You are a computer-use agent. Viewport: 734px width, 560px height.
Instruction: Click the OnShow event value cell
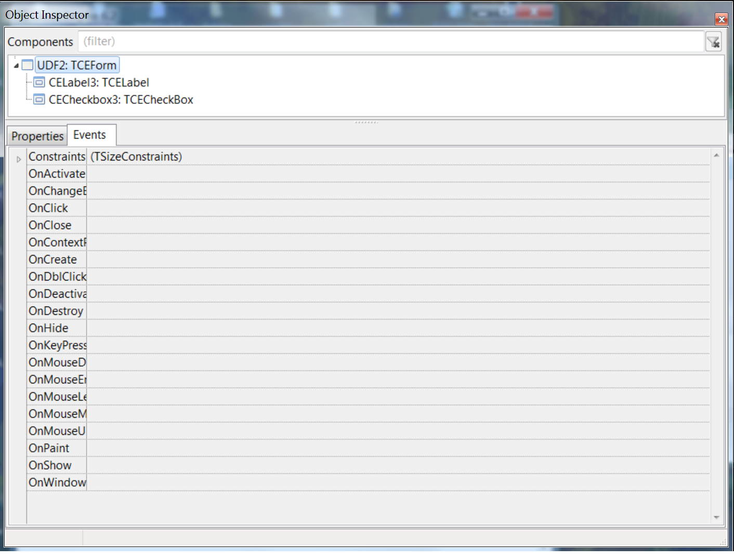pyautogui.click(x=398, y=465)
